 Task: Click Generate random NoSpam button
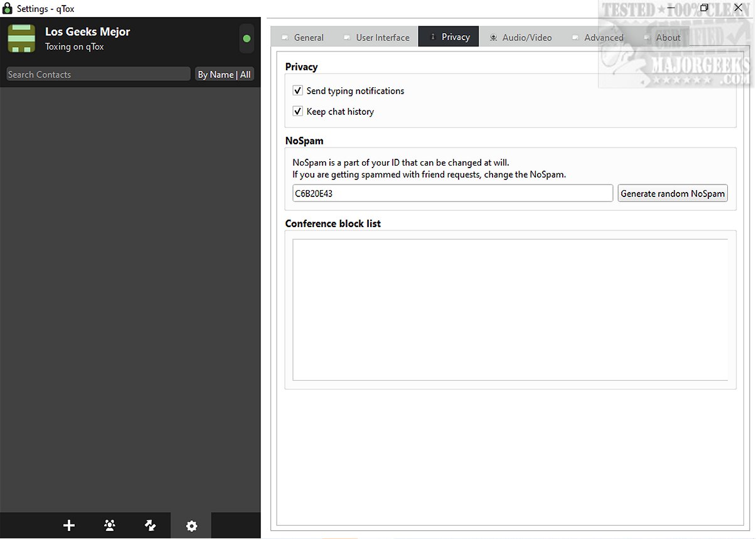[x=673, y=193]
